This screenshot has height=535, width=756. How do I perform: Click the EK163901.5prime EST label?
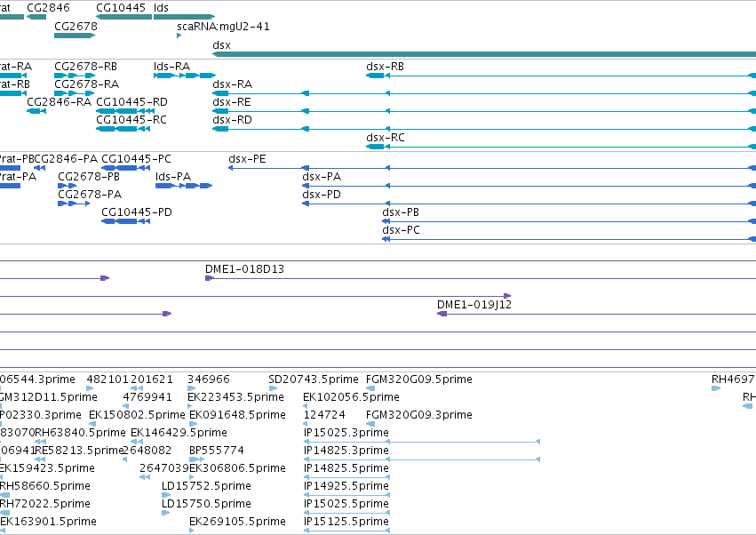click(x=48, y=522)
